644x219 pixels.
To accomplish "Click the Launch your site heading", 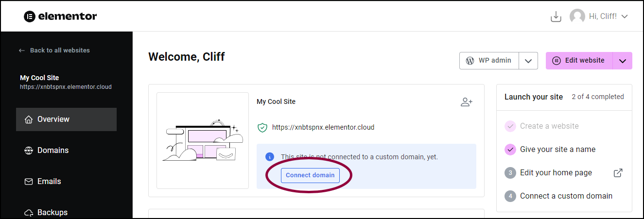I will [x=534, y=97].
